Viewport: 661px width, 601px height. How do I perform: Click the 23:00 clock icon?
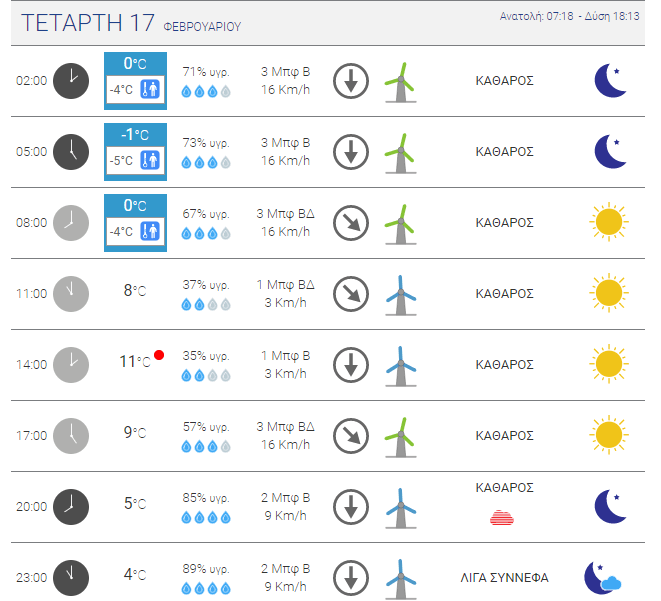[x=71, y=578]
